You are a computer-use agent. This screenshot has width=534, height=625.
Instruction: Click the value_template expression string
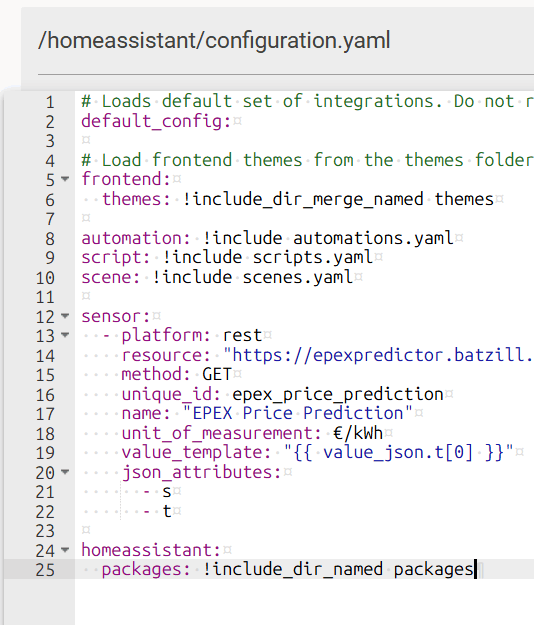pos(399,453)
